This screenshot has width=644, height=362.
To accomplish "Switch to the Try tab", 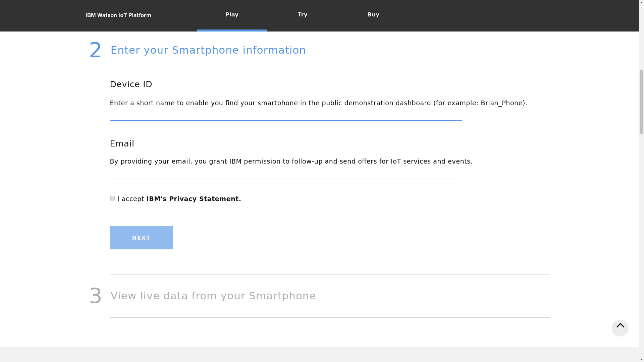I will (303, 15).
